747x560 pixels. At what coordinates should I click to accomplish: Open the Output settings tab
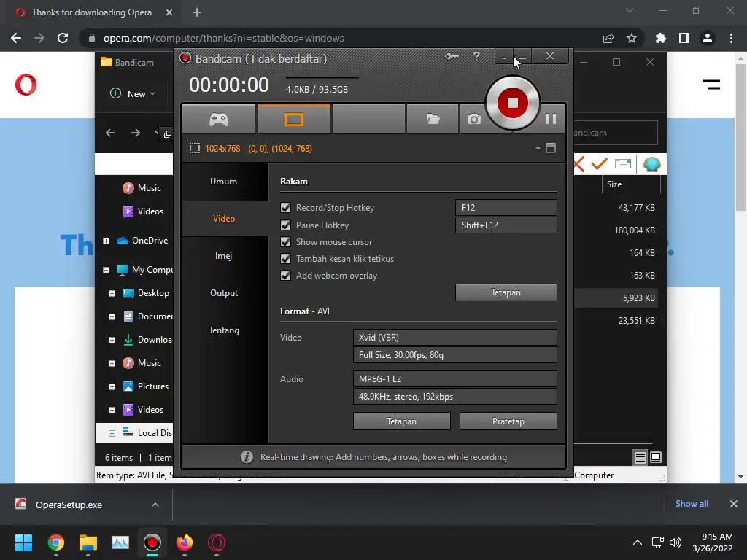[x=224, y=293]
